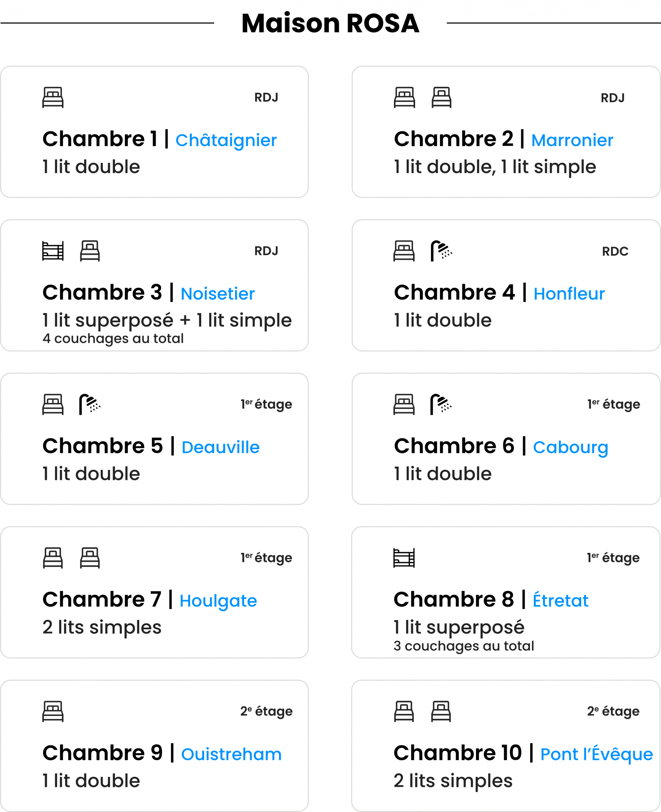
Task: Select the Noisetier room name
Action: tap(217, 294)
